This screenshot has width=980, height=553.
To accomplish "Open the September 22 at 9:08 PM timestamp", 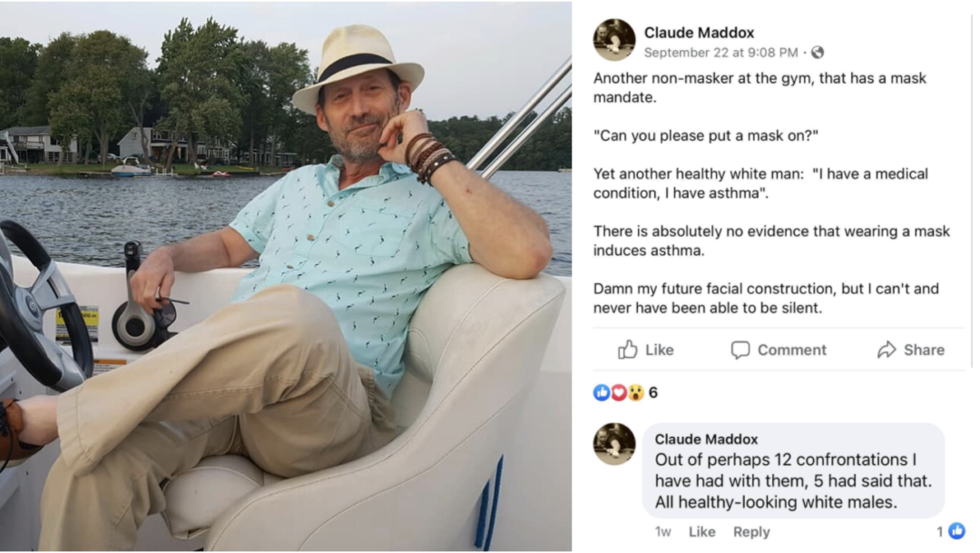I will point(720,53).
